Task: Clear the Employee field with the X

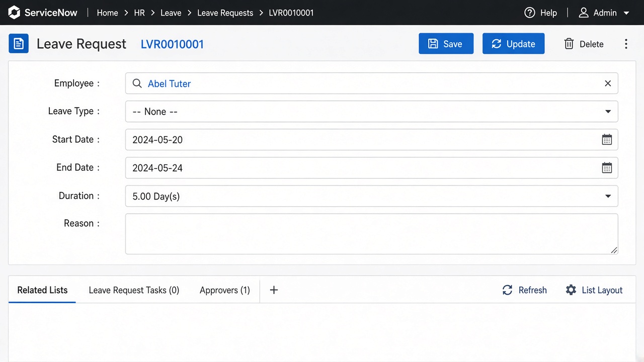Action: (x=608, y=83)
